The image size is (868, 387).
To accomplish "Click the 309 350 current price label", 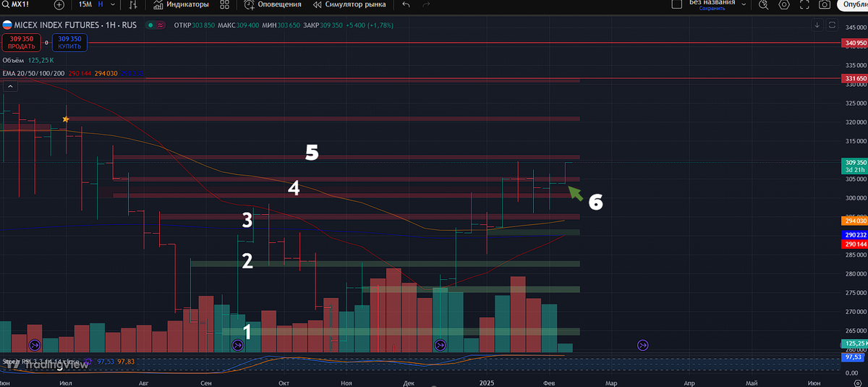I will (855, 166).
